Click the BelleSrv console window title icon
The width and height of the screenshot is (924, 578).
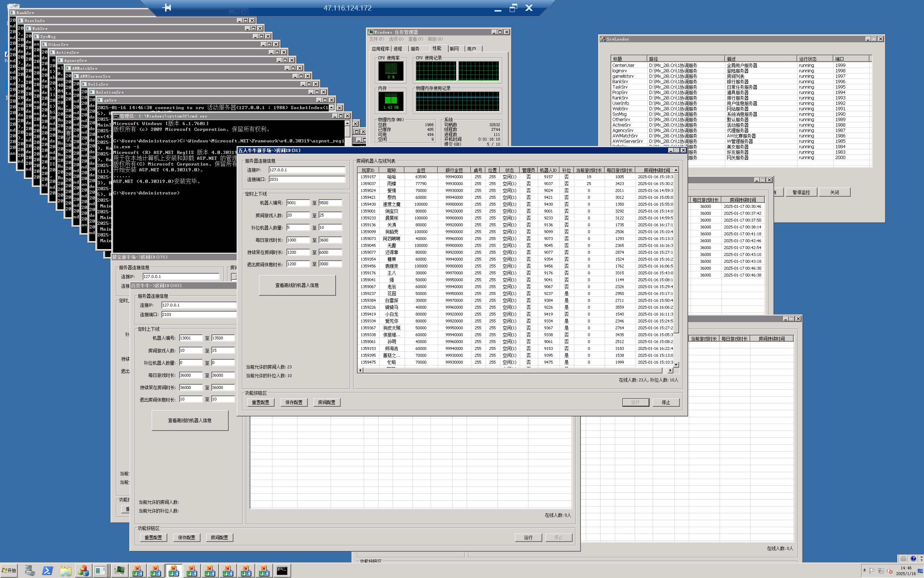point(84,84)
